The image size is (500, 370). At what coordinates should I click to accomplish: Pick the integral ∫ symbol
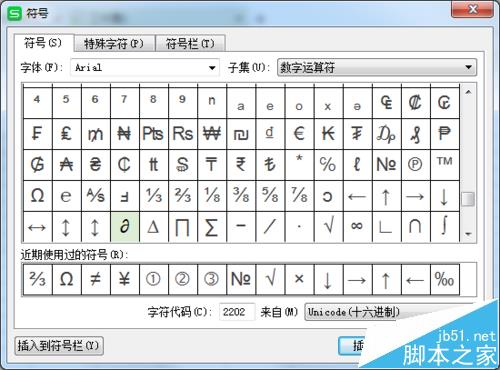(445, 227)
